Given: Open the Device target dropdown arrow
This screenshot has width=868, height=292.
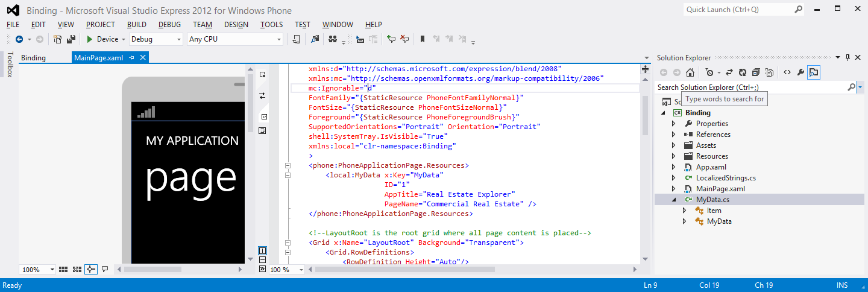Looking at the screenshot, I should [123, 39].
